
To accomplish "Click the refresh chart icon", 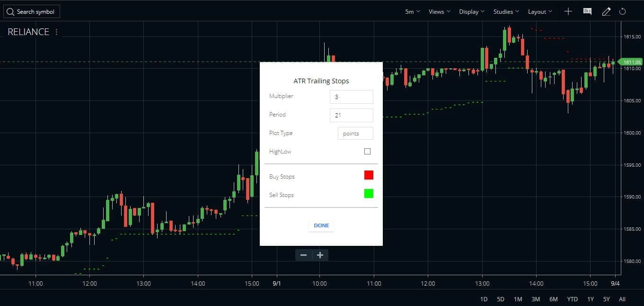I will coord(623,11).
